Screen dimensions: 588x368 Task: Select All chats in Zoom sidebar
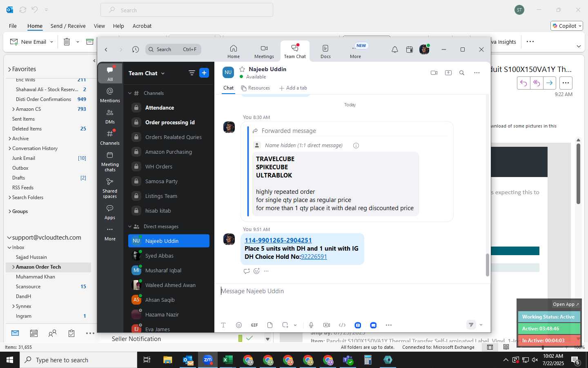[x=110, y=73]
